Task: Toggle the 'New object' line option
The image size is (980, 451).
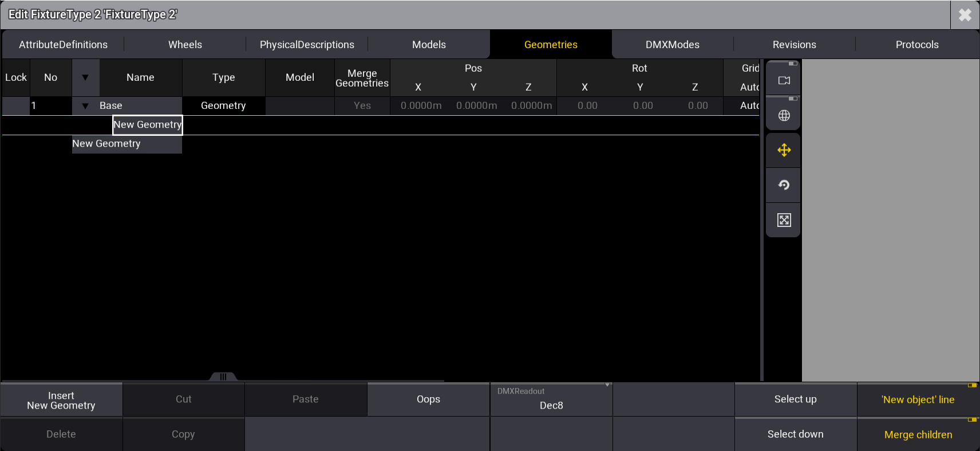Action: click(918, 400)
